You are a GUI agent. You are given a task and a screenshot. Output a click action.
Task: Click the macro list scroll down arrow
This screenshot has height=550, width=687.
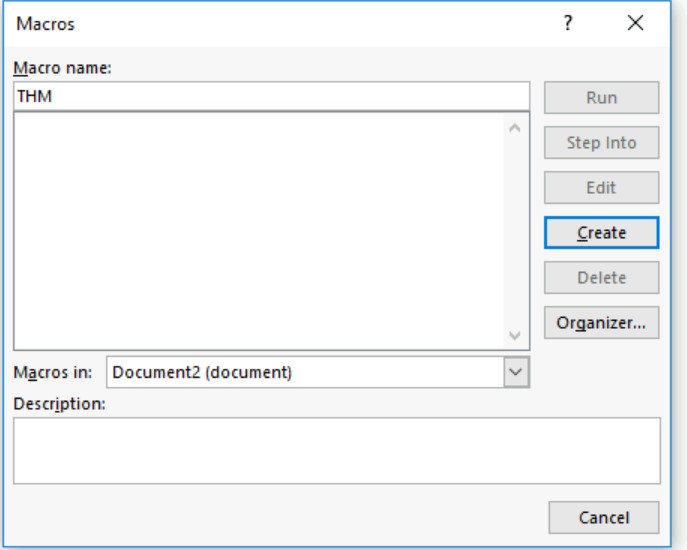click(515, 335)
